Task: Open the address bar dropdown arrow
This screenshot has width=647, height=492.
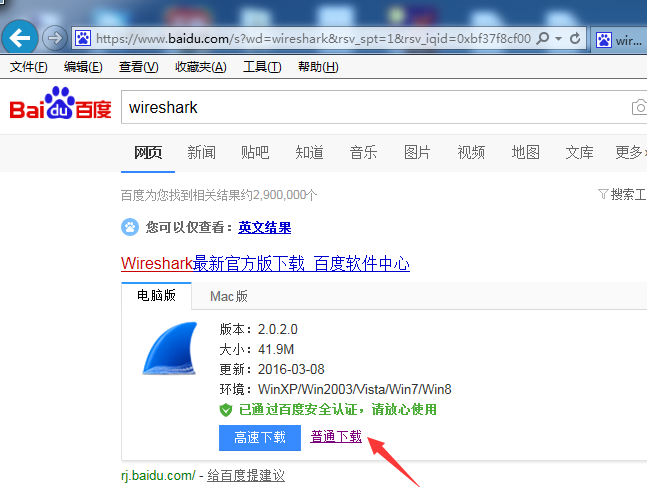Action: (x=558, y=38)
